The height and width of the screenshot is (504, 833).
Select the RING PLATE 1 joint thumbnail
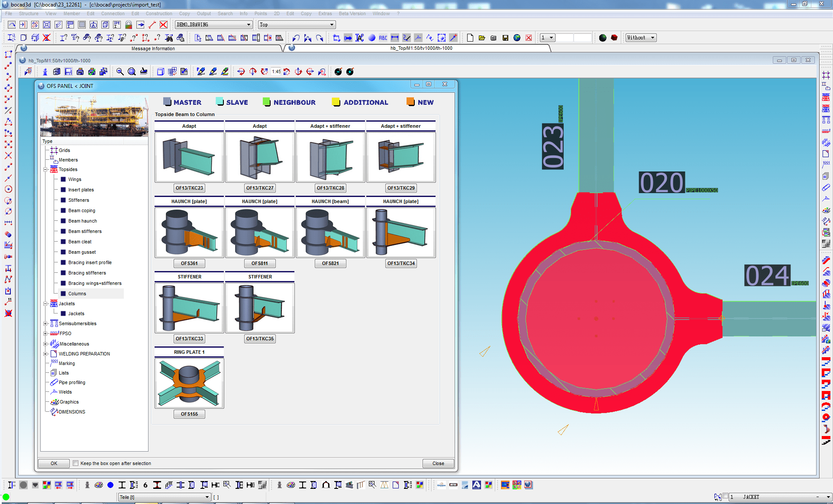(189, 383)
